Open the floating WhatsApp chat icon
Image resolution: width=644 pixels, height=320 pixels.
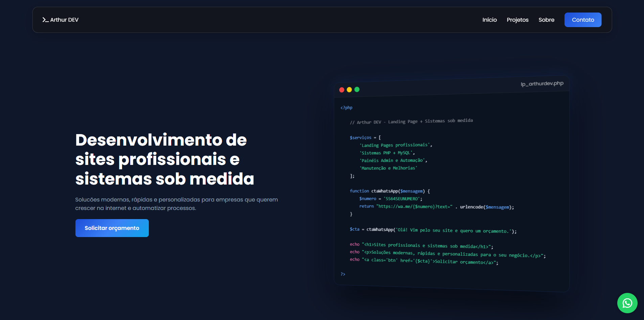click(627, 303)
